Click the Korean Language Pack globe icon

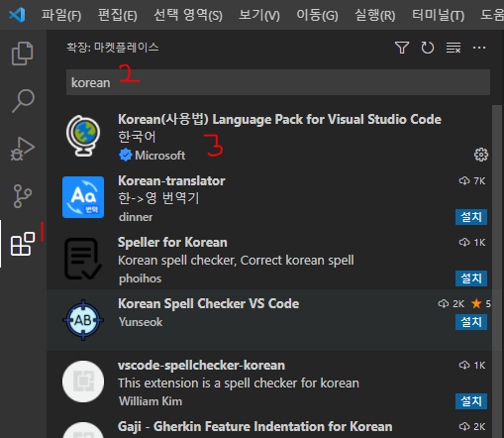83,136
